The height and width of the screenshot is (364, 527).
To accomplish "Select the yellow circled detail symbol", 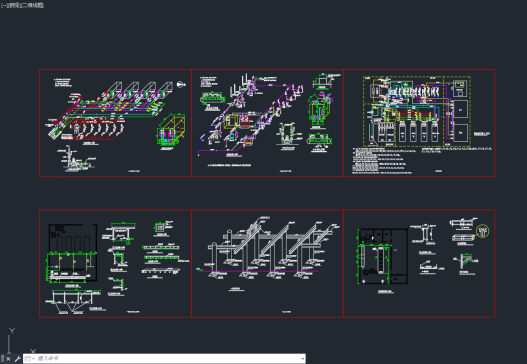I will tap(483, 231).
